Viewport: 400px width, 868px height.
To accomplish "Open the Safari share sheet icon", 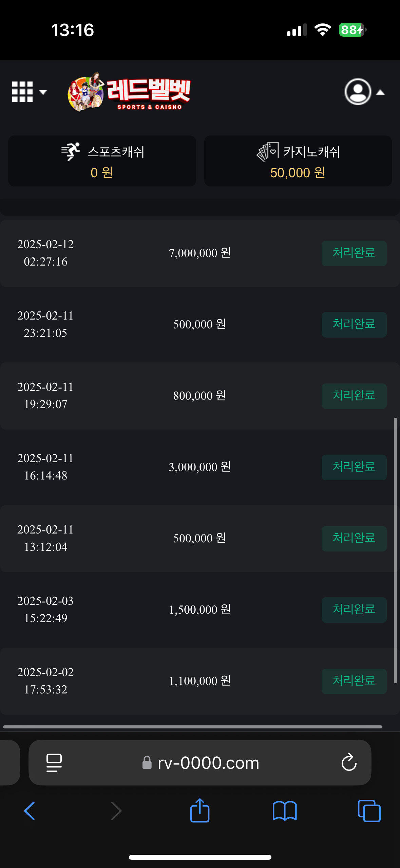I will 200,810.
